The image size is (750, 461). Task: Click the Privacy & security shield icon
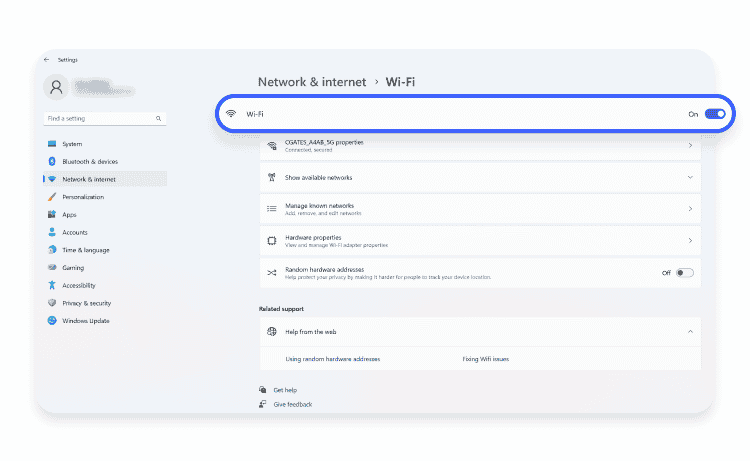click(52, 303)
